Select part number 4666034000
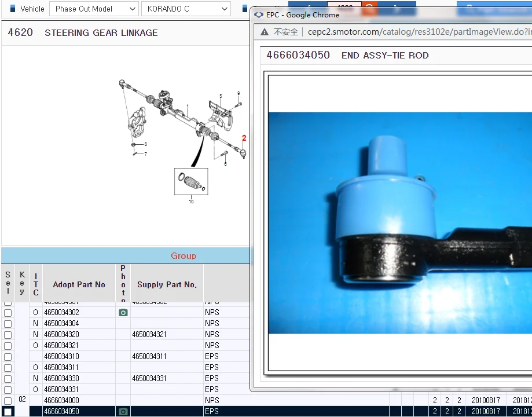Screen dimensions: 532x417 61,400
